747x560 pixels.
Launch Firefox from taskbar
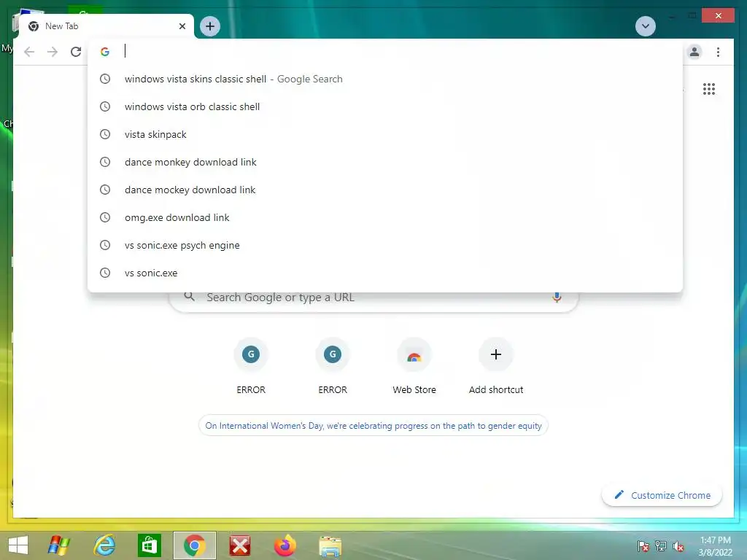click(x=285, y=545)
